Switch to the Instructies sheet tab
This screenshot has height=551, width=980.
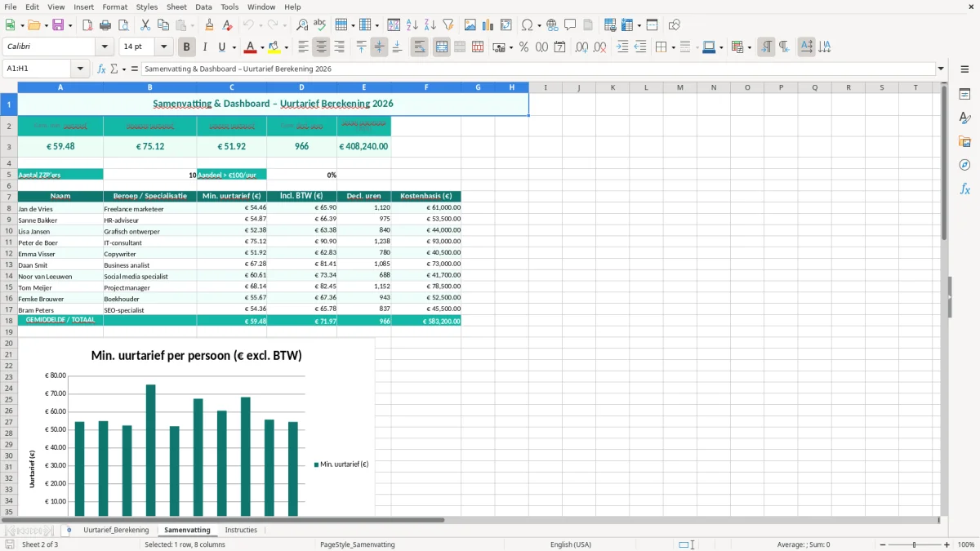click(241, 530)
